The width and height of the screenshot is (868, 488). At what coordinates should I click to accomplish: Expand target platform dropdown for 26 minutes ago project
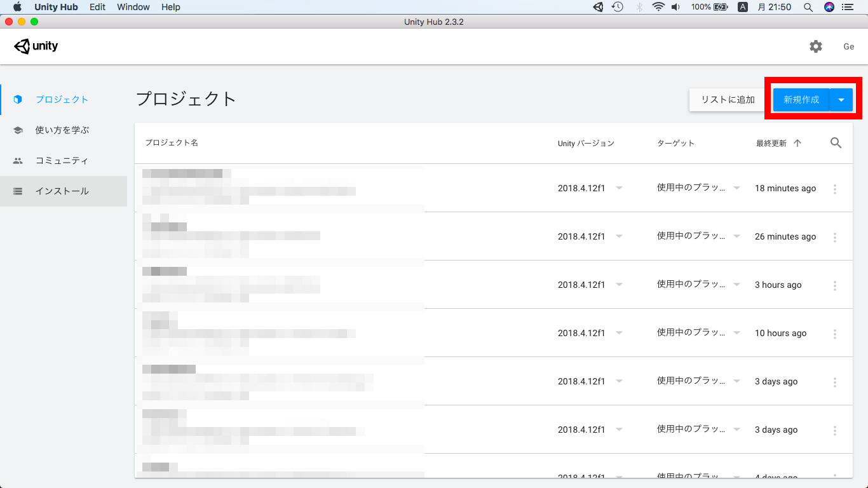coord(736,236)
